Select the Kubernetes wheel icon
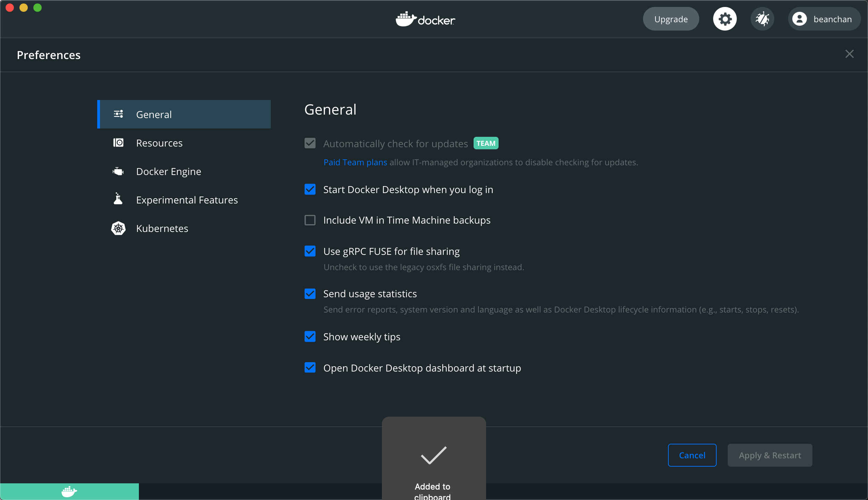 click(118, 228)
